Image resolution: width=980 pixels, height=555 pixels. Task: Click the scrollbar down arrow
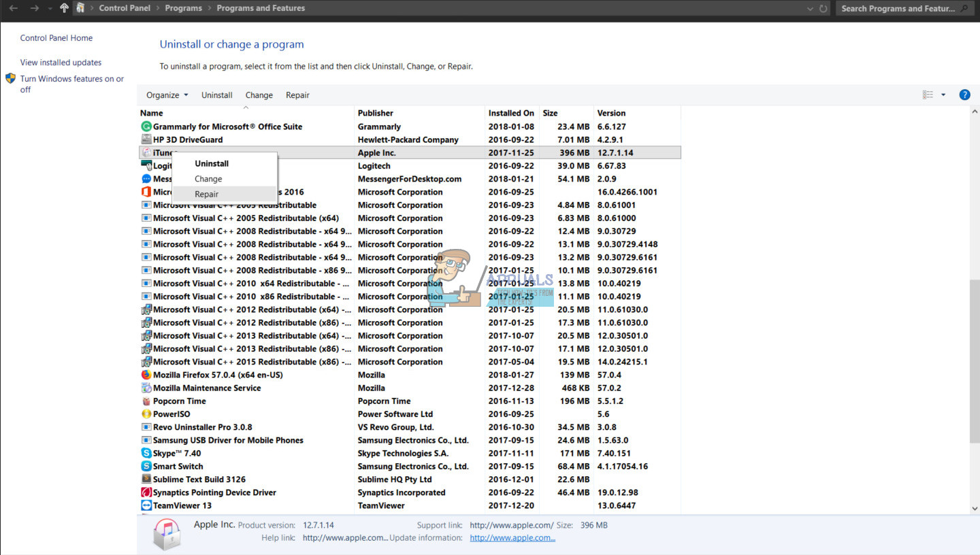click(975, 507)
